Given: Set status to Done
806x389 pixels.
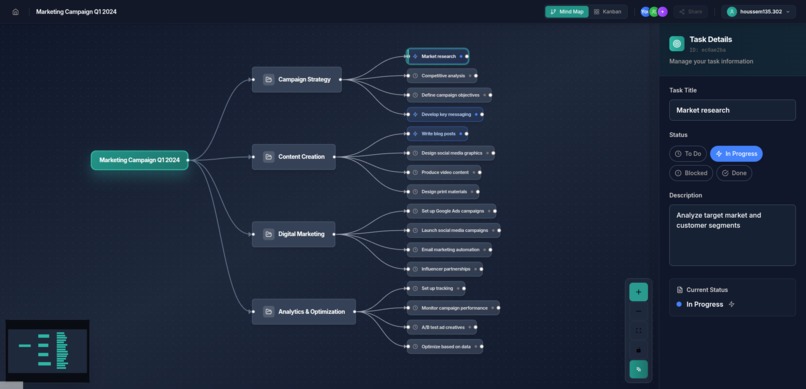Looking at the screenshot, I should pos(734,173).
